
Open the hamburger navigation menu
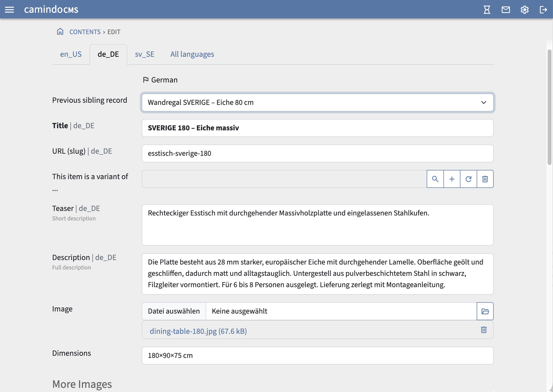(9, 10)
